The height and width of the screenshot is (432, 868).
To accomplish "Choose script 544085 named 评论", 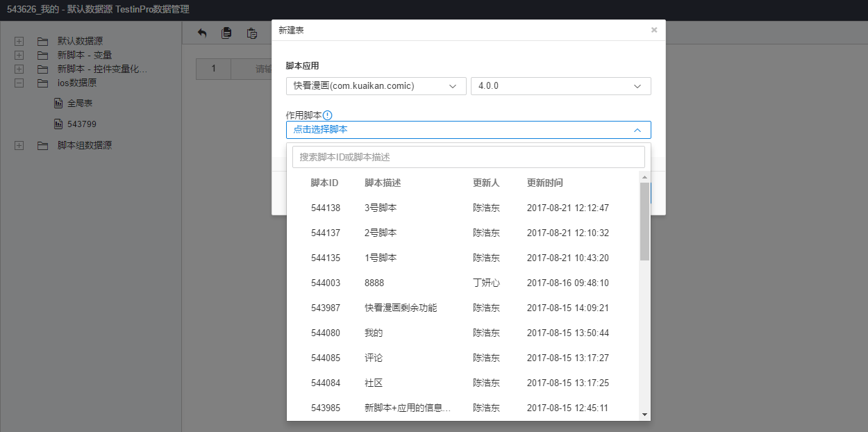I will (x=463, y=358).
